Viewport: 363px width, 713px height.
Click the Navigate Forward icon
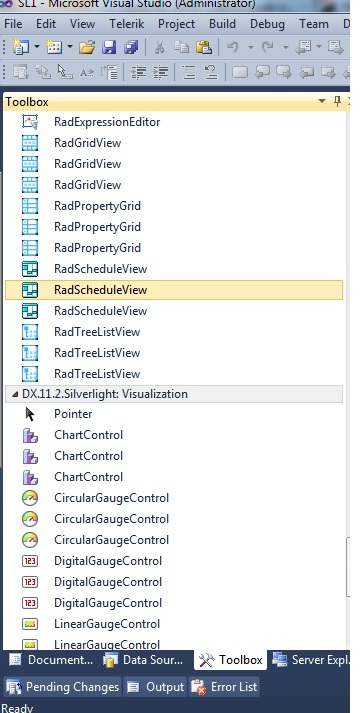335,47
